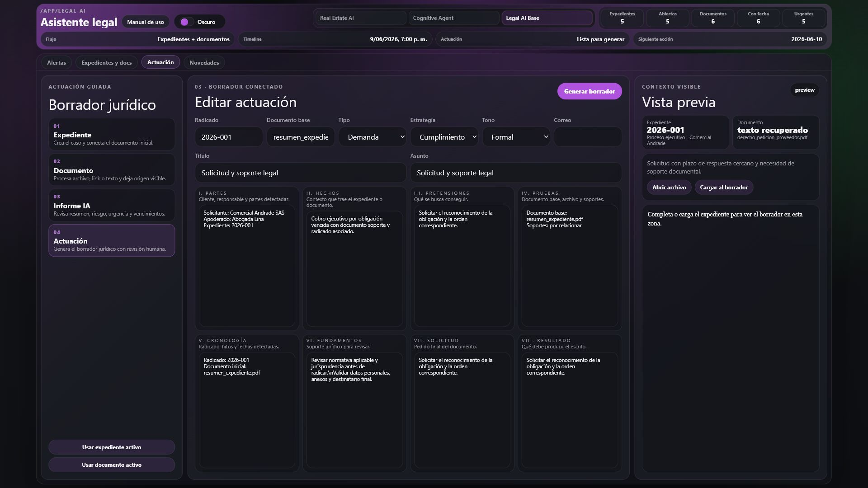Click the Asistente legal title
The image size is (868, 488).
click(x=79, y=22)
